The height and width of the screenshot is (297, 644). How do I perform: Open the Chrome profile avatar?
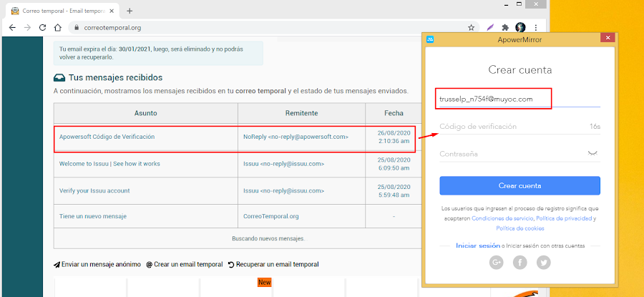click(x=520, y=27)
